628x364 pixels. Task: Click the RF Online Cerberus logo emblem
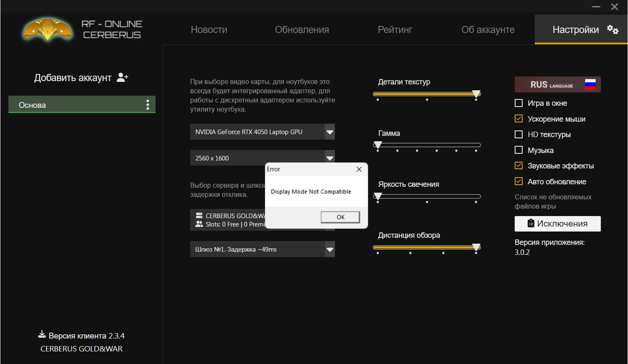click(x=48, y=30)
